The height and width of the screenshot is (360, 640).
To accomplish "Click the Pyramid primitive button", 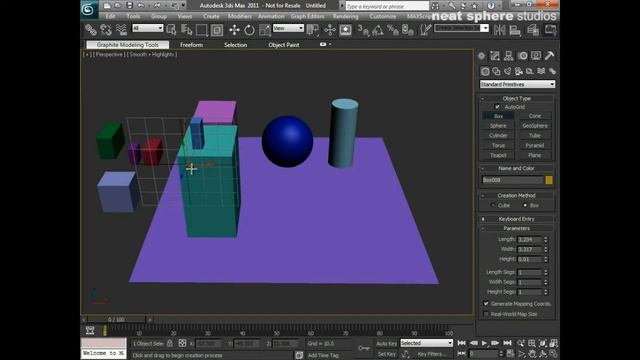I will point(535,145).
